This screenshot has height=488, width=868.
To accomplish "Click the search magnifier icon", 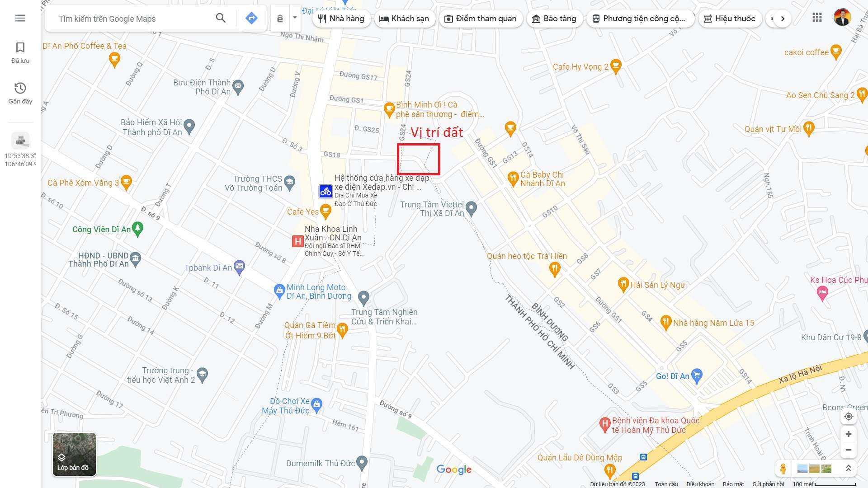I will [221, 18].
